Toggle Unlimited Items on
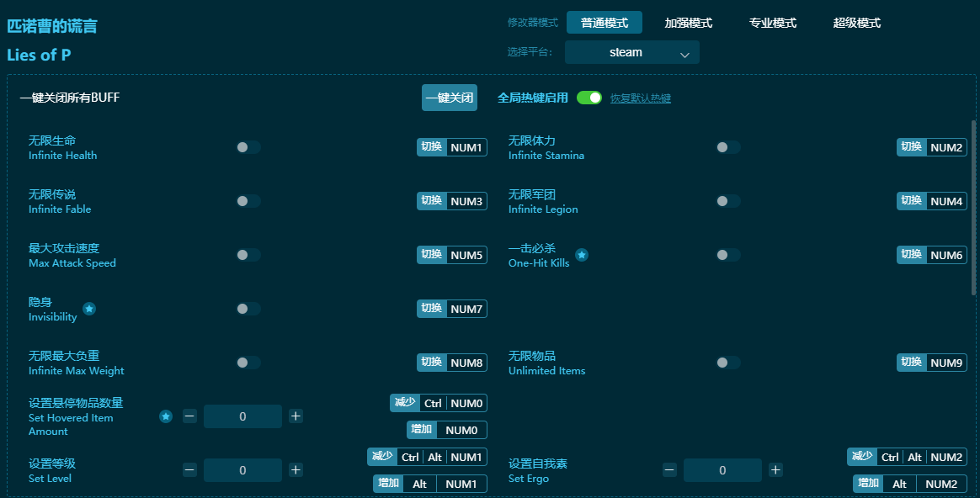Image resolution: width=980 pixels, height=498 pixels. tap(728, 363)
